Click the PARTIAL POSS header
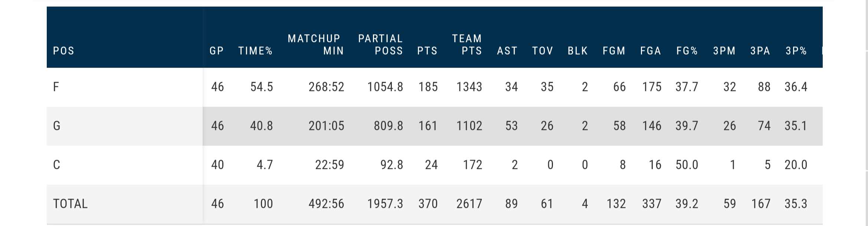Viewport: 868px width, 226px height. 381,45
